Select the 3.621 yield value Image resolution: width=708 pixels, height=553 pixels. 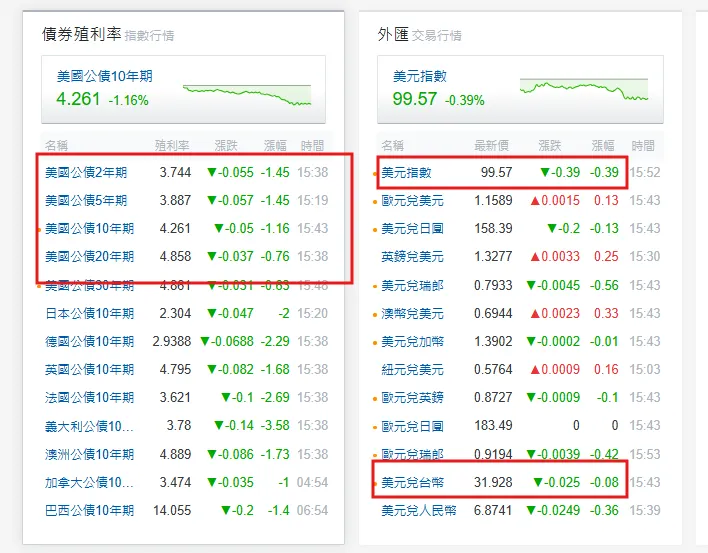click(175, 397)
